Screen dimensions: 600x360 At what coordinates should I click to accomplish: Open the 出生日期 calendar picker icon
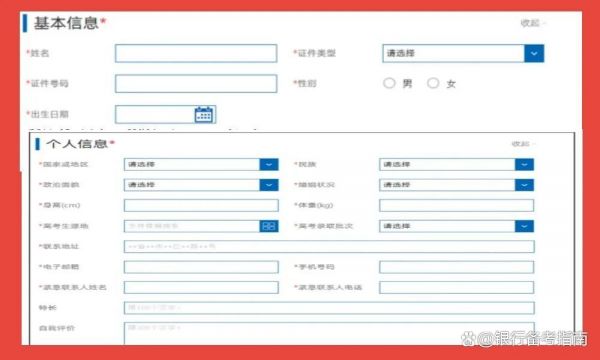(204, 114)
